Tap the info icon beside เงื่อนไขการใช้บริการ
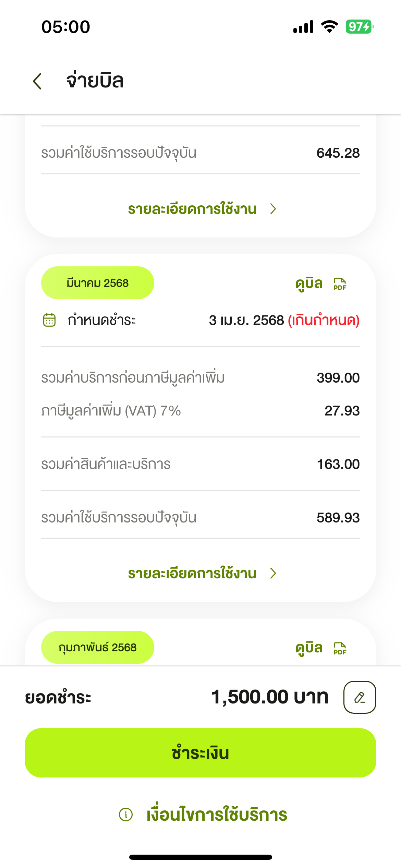This screenshot has height=868, width=401. coord(126,814)
